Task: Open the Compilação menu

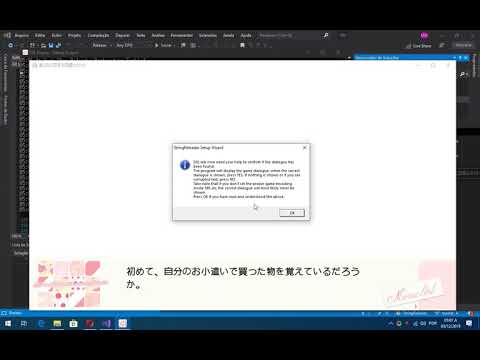Action: pyautogui.click(x=98, y=35)
